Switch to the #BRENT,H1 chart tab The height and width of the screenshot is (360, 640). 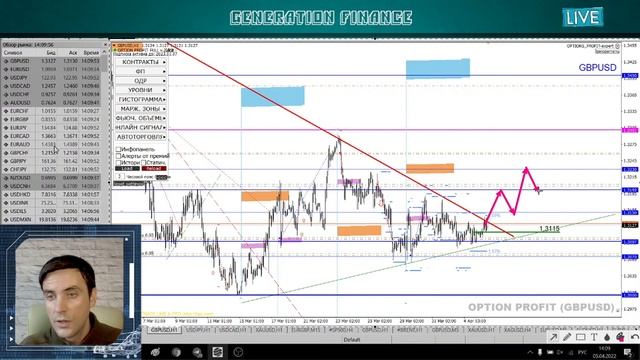pyautogui.click(x=409, y=329)
